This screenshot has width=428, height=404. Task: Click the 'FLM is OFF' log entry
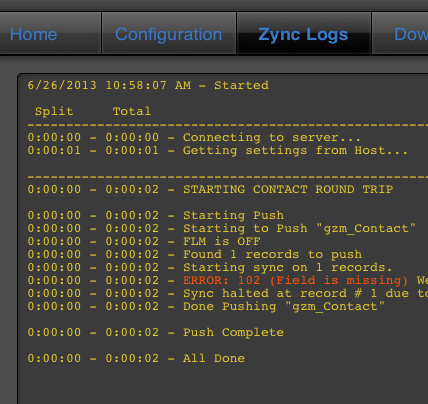pyautogui.click(x=144, y=241)
